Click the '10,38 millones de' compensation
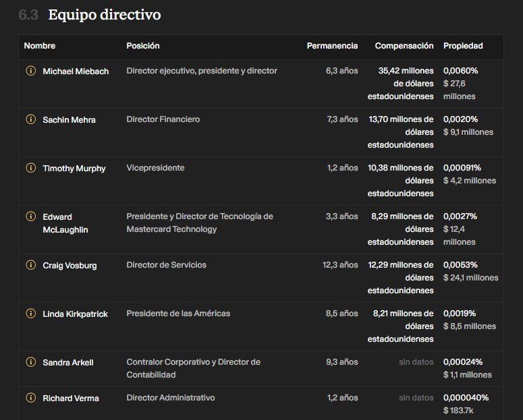This screenshot has width=523, height=420. (401, 168)
